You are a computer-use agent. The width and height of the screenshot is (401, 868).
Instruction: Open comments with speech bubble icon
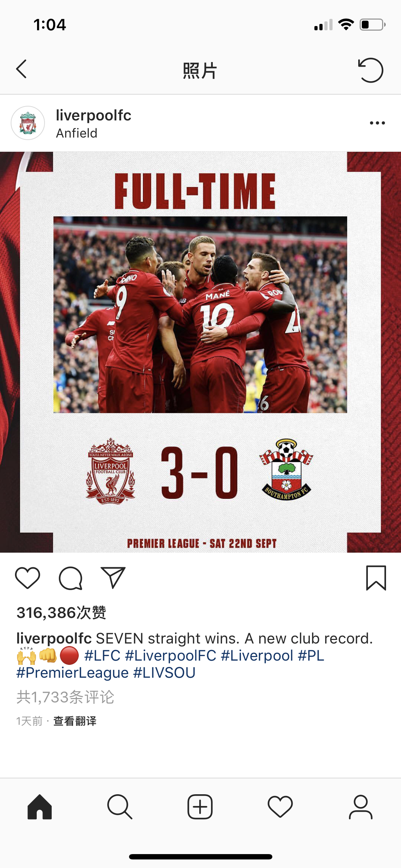71,578
